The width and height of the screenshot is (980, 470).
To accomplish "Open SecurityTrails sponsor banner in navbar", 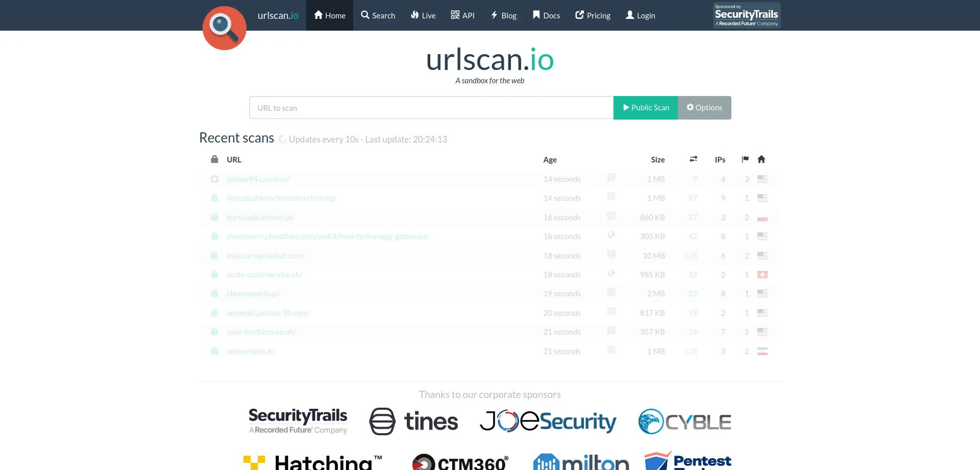I will coord(747,15).
